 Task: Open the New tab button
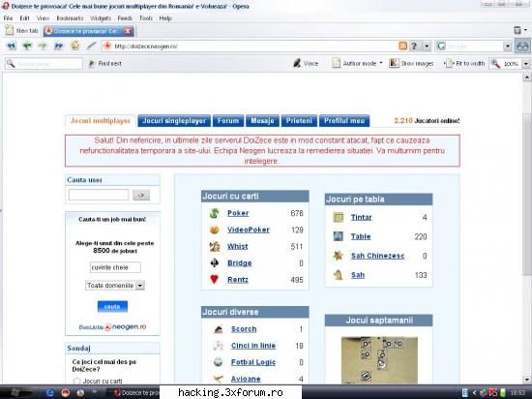(22, 31)
